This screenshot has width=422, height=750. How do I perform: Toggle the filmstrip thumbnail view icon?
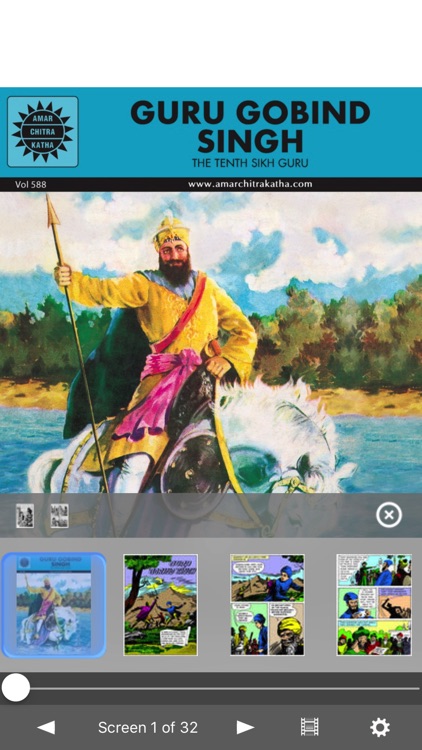310,727
